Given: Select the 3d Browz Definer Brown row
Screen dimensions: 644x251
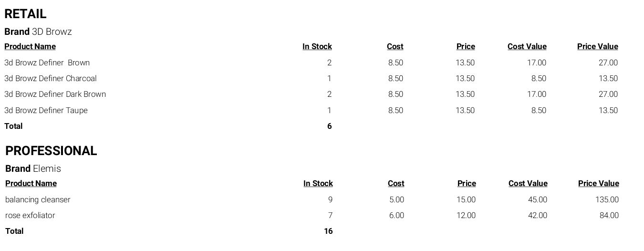Looking at the screenshot, I should 311,63.
